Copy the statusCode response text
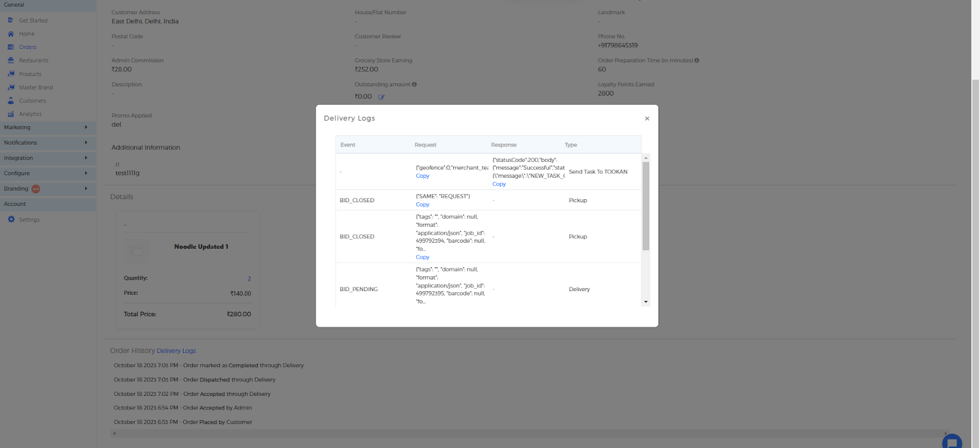This screenshot has height=448, width=980. [x=499, y=184]
